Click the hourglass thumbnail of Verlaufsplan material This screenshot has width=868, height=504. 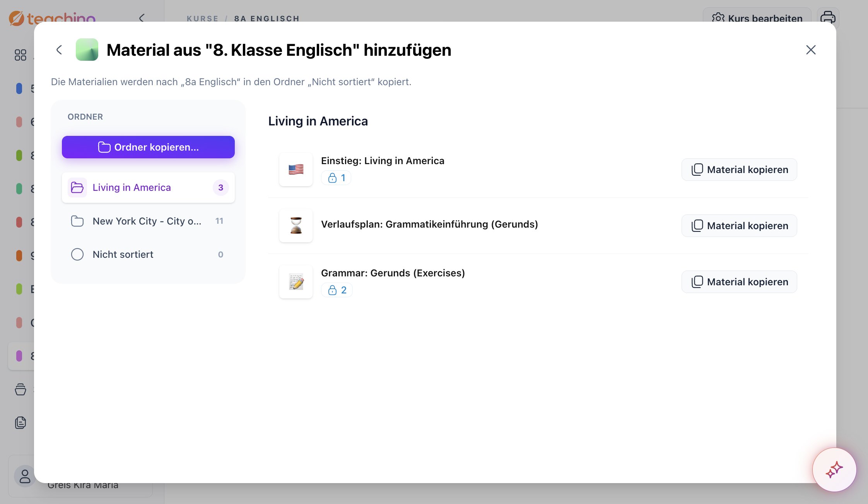(296, 226)
